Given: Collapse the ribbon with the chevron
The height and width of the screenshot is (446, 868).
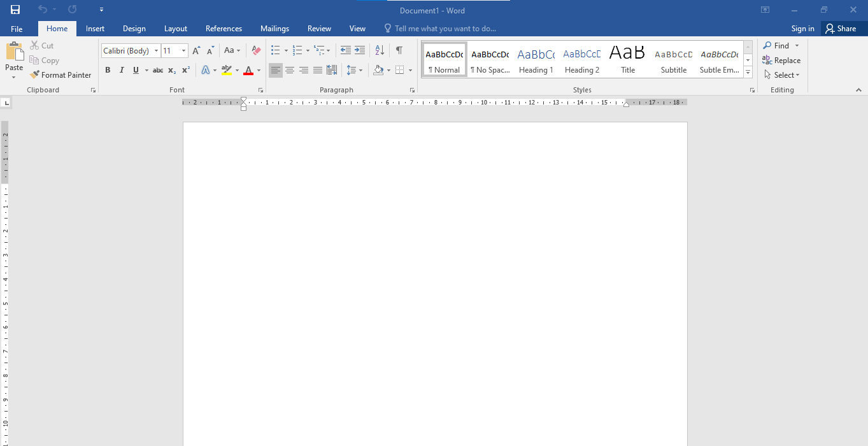Looking at the screenshot, I should 858,90.
